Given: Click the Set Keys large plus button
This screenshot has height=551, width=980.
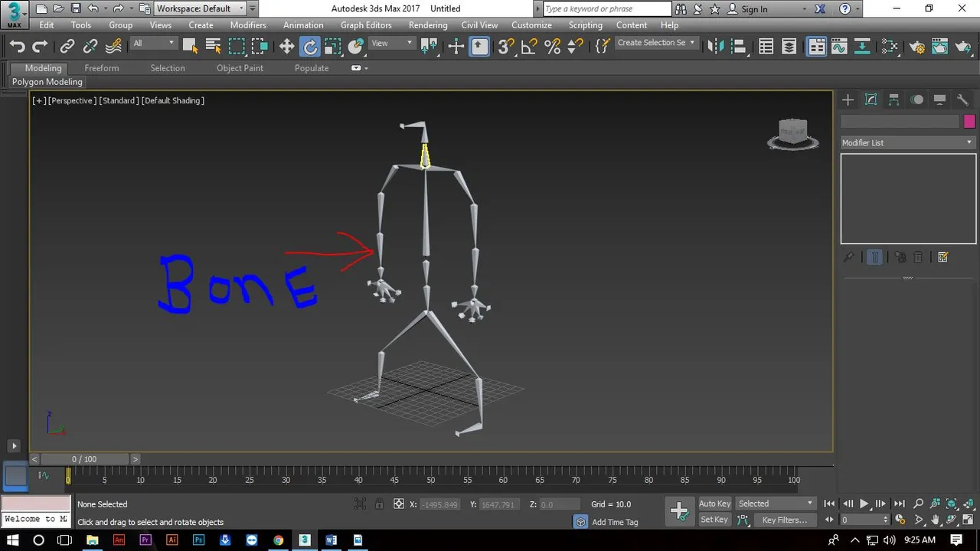Looking at the screenshot, I should pos(679,512).
